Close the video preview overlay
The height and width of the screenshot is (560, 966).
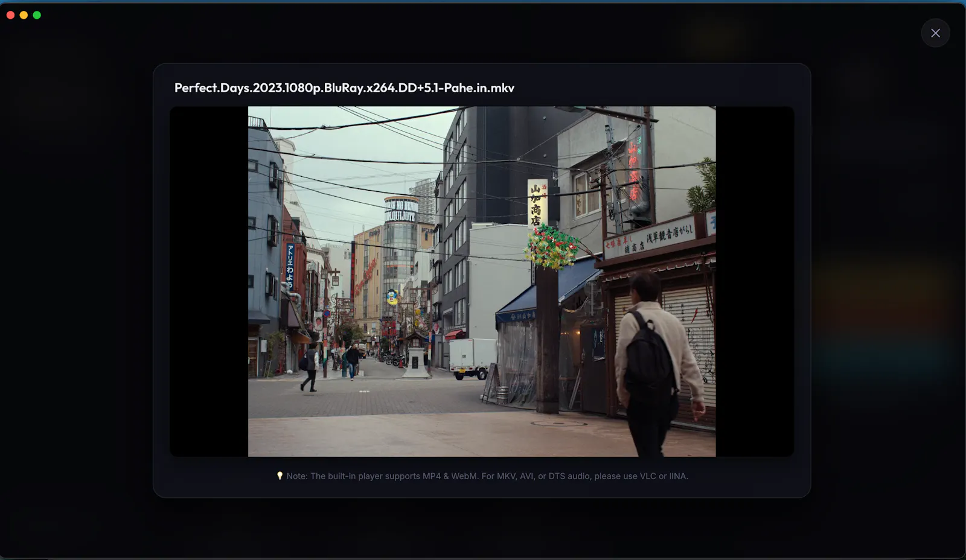point(935,33)
